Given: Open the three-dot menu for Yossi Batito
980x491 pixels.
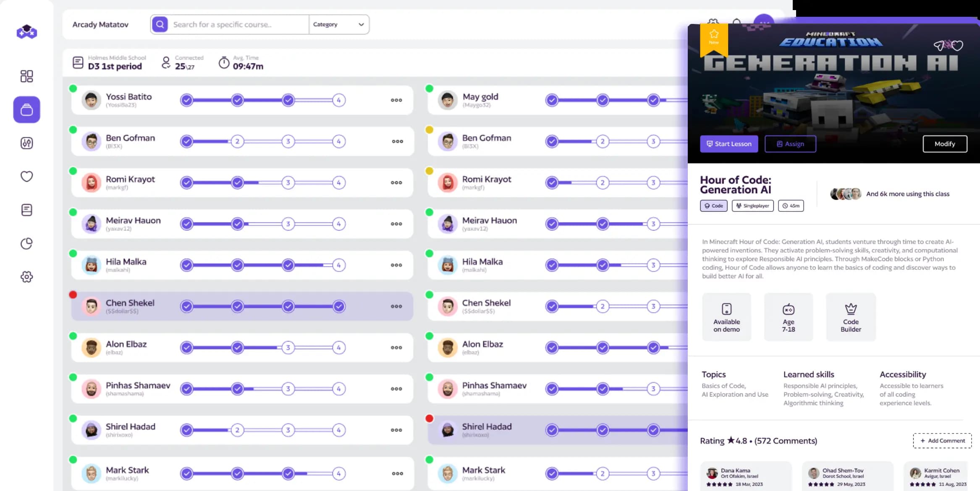Looking at the screenshot, I should [x=396, y=100].
